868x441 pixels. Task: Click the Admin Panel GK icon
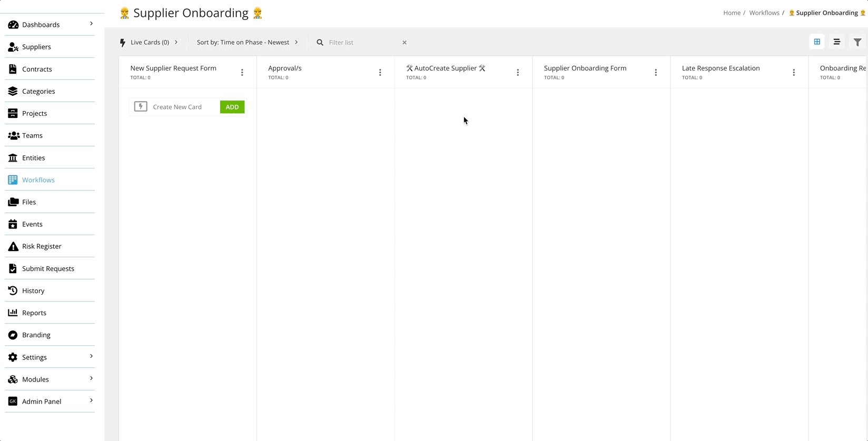tap(13, 402)
